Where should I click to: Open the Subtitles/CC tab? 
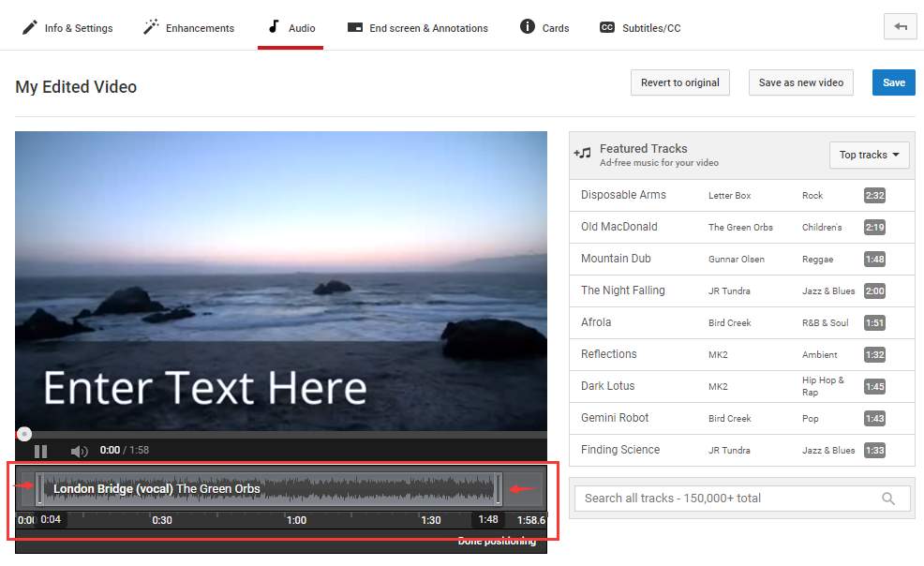(640, 28)
